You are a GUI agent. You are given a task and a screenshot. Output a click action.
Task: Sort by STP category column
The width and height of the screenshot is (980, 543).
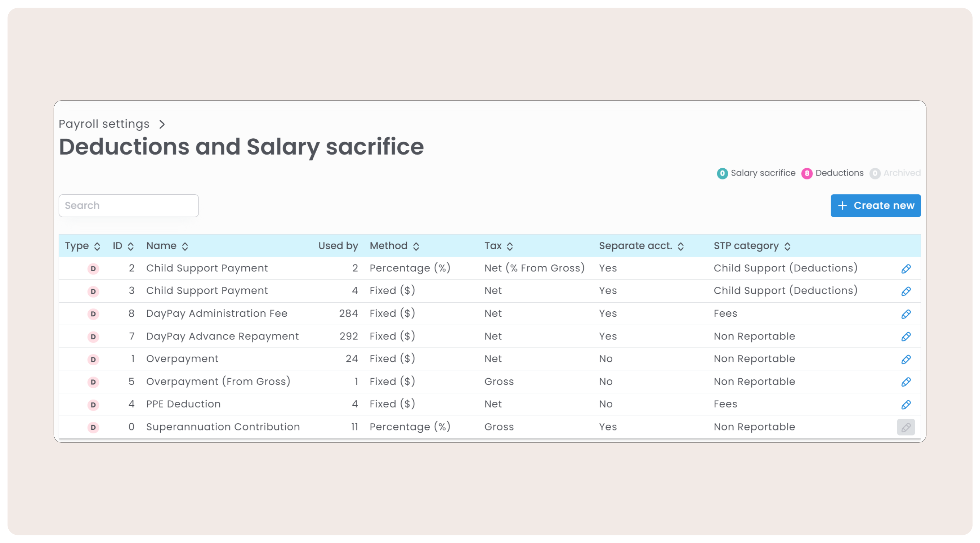(752, 246)
